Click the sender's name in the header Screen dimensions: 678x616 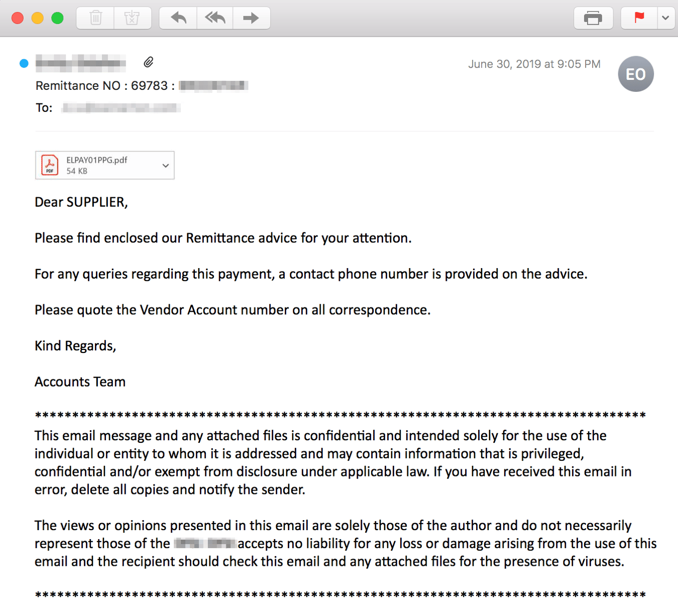click(80, 63)
